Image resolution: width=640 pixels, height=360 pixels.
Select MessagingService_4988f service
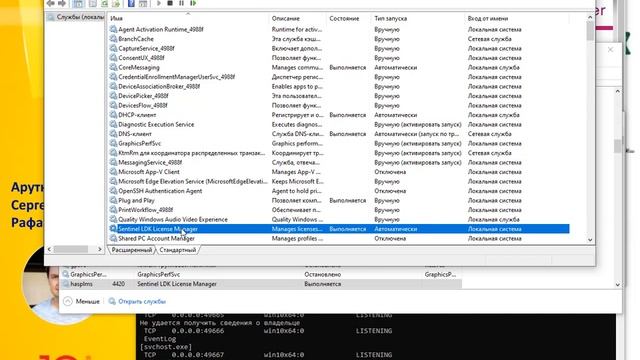(339, 162)
